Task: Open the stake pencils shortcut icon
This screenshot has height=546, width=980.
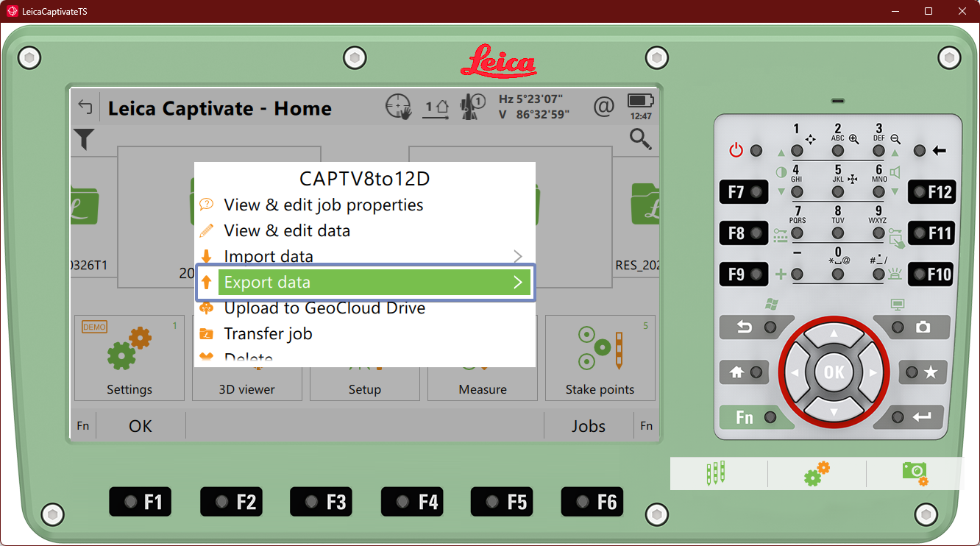Action: tap(716, 473)
